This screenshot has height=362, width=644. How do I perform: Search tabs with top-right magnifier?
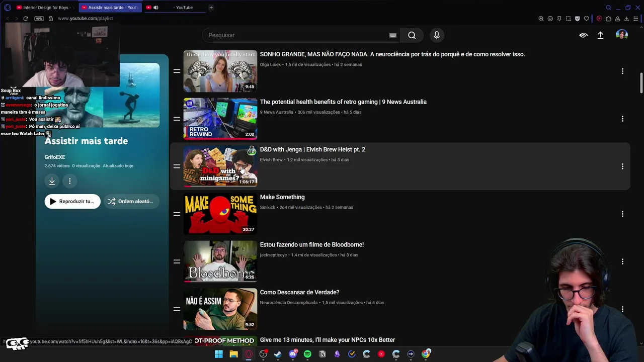pyautogui.click(x=608, y=8)
